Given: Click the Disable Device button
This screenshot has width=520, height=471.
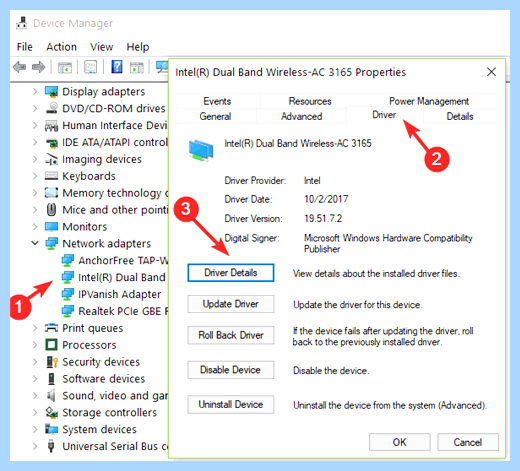Looking at the screenshot, I should click(231, 370).
